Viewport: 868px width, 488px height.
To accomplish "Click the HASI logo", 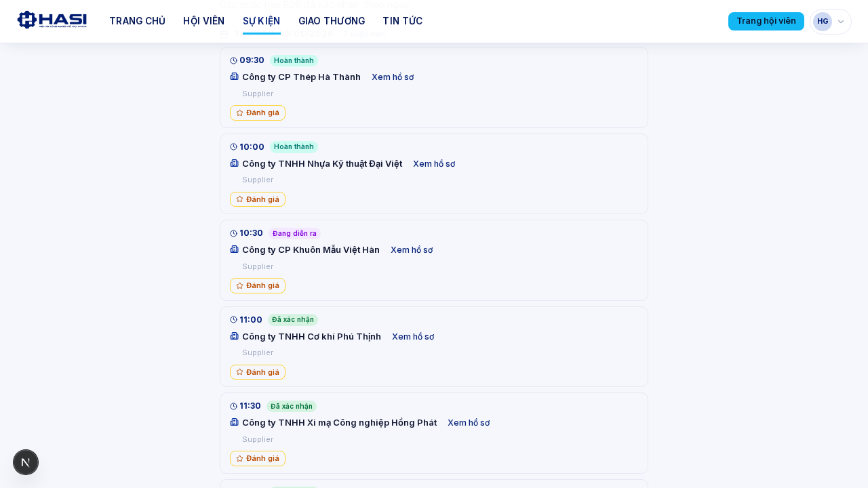I will 52,20.
